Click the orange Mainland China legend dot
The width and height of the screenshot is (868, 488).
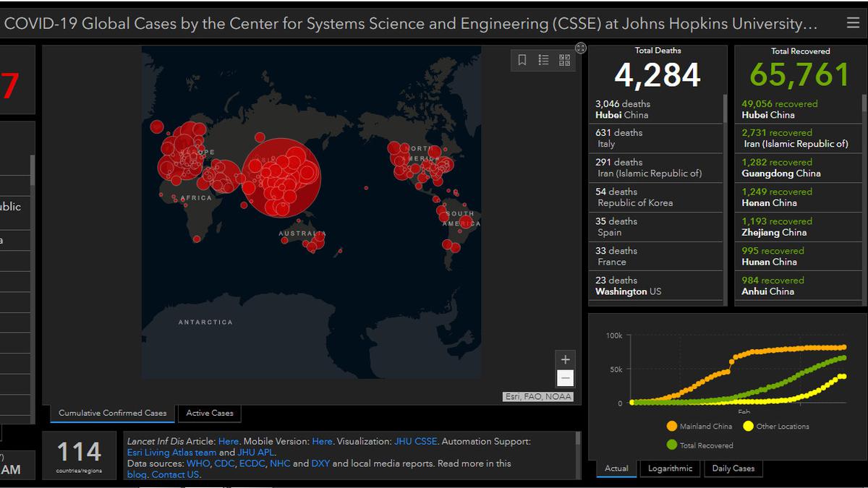tap(673, 427)
